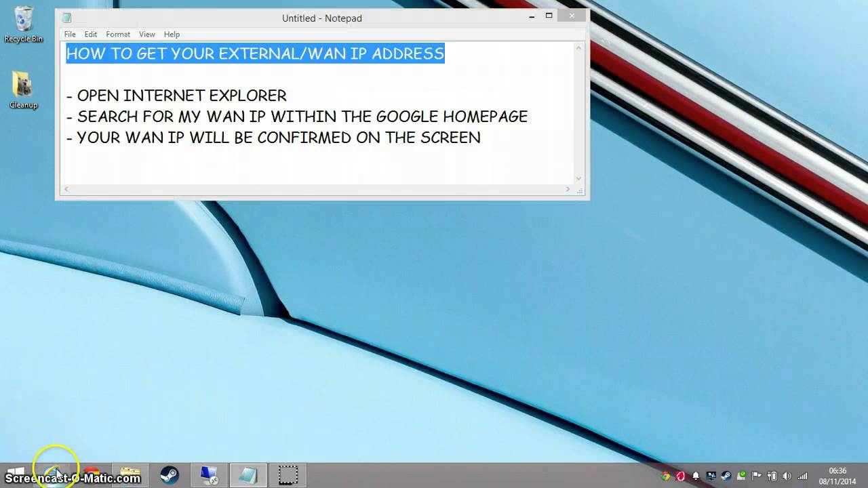868x488 pixels.
Task: Click the dashed-rectangle recorder taskbar icon
Action: pyautogui.click(x=288, y=475)
